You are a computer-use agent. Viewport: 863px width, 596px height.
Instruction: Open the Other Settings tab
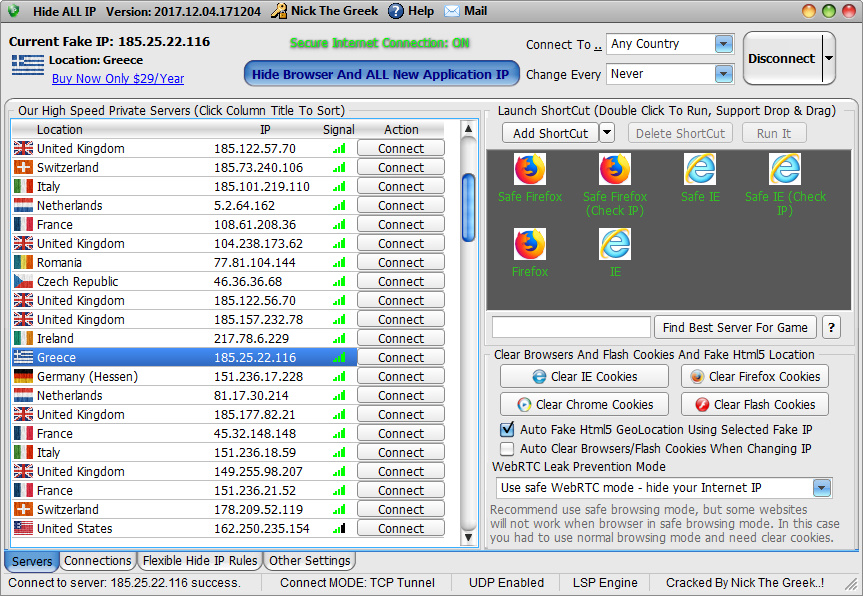pyautogui.click(x=309, y=561)
